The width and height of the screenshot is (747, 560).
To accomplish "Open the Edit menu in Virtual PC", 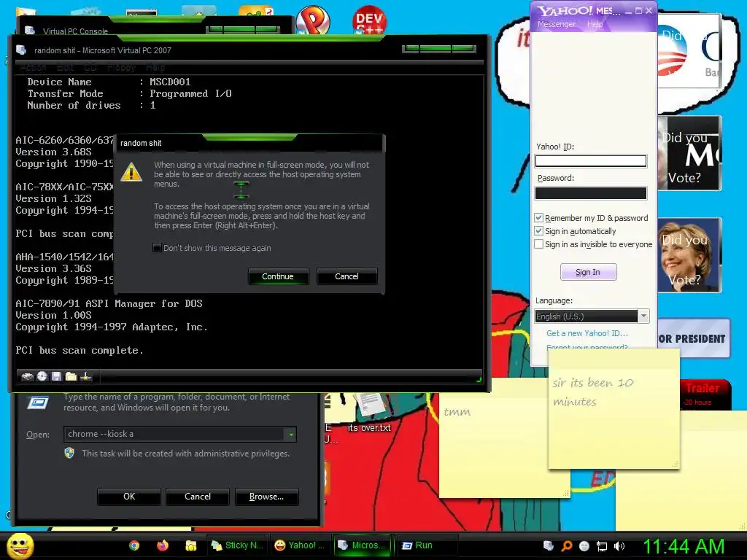I will click(65, 67).
